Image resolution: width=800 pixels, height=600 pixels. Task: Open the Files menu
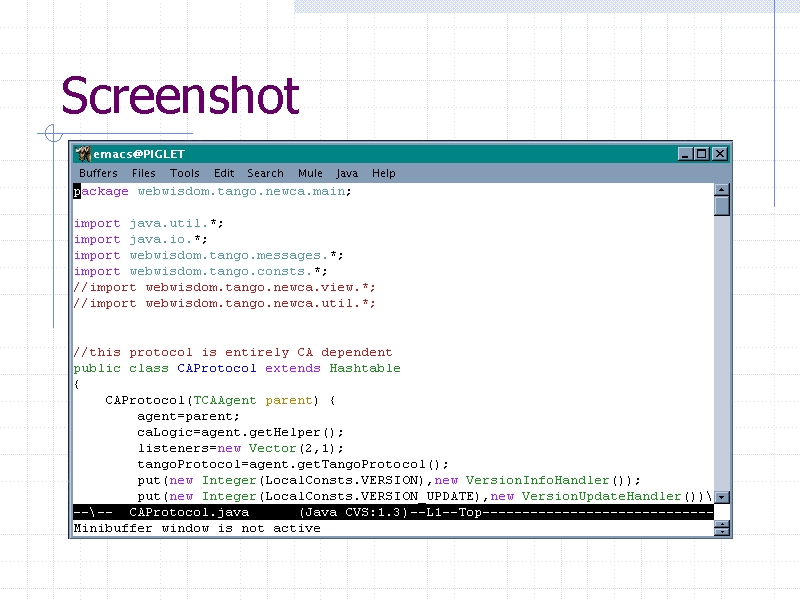[143, 173]
